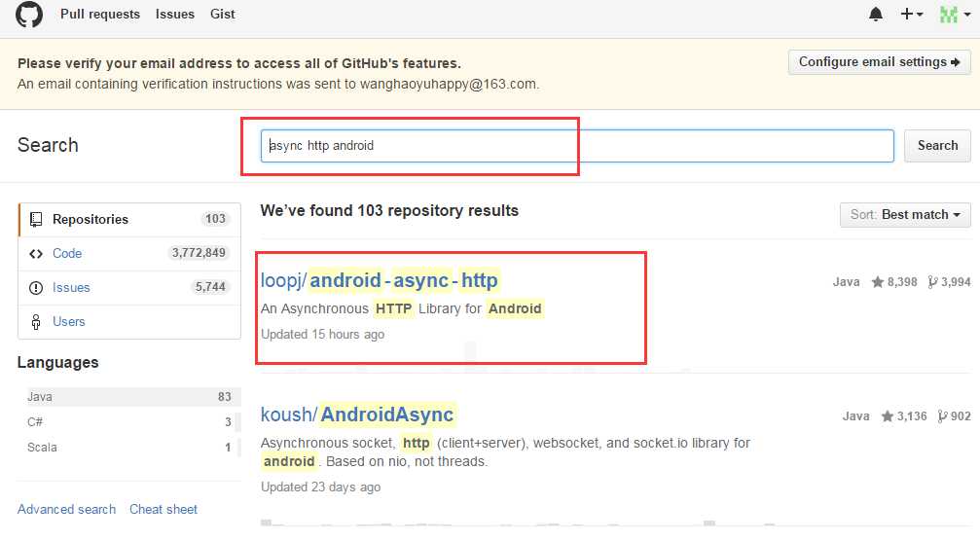Screen dimensions: 980x541
Task: Switch to Issues results in sidebar
Action: tap(129, 287)
